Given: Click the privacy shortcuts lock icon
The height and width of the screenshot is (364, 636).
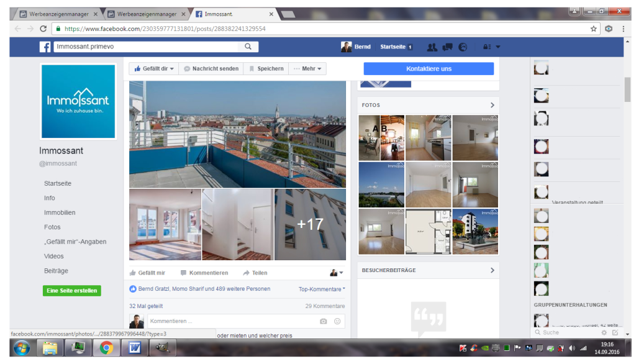Looking at the screenshot, I should click(486, 47).
